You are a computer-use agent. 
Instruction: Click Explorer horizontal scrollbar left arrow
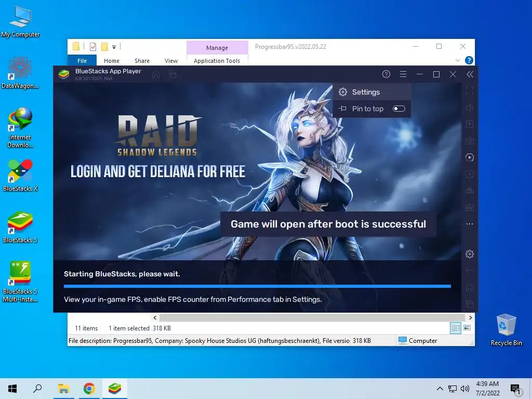pos(155,317)
